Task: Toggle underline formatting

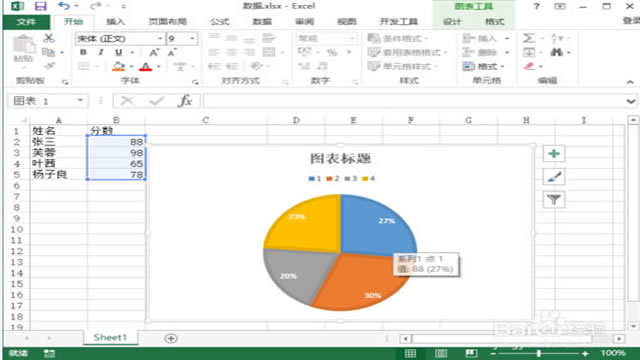Action: point(118,52)
